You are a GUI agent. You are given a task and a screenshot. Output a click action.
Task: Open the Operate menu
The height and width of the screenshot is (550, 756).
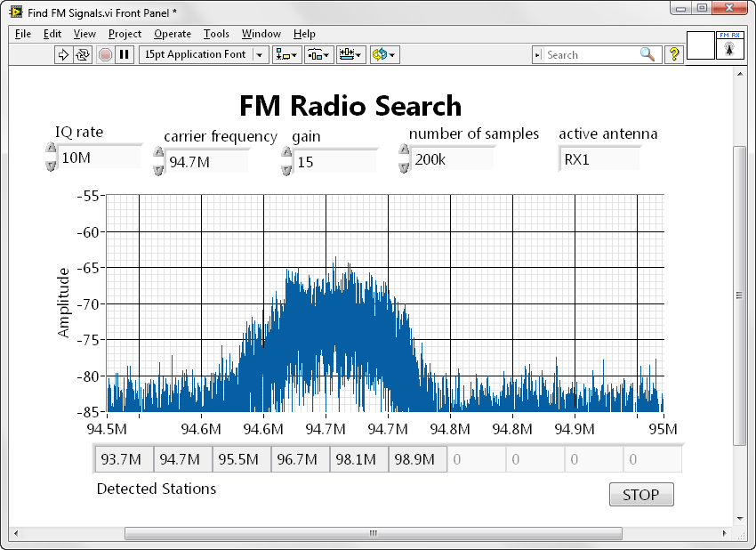click(173, 34)
